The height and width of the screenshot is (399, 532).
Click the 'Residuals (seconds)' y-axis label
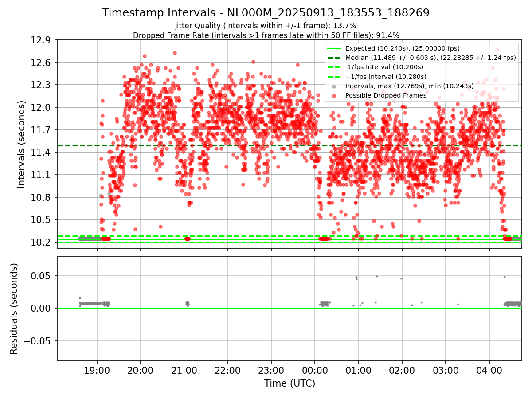click(x=14, y=309)
